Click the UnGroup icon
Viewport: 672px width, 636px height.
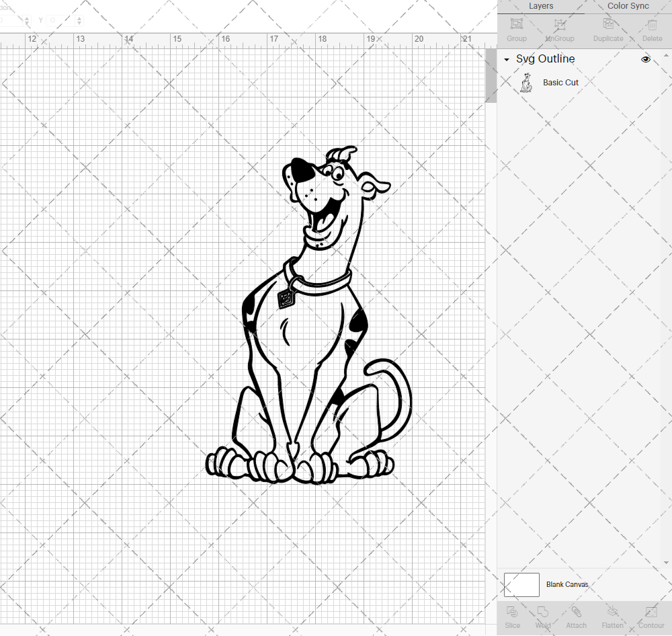coord(560,26)
